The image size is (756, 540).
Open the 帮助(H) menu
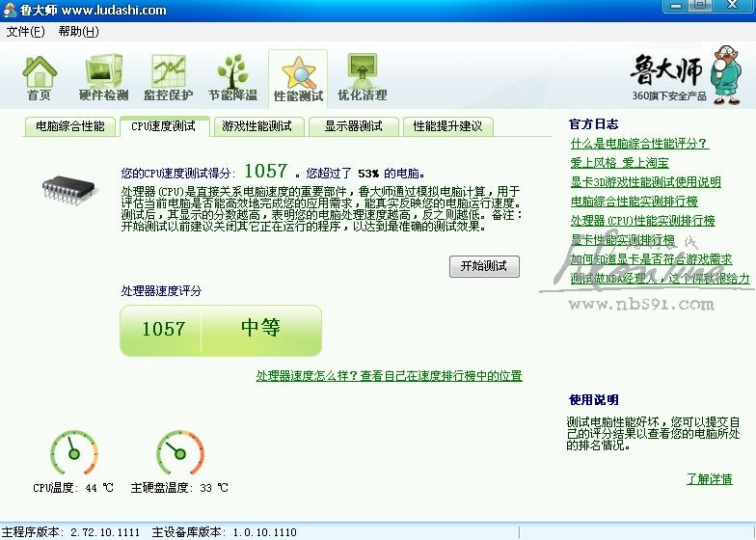click(78, 31)
